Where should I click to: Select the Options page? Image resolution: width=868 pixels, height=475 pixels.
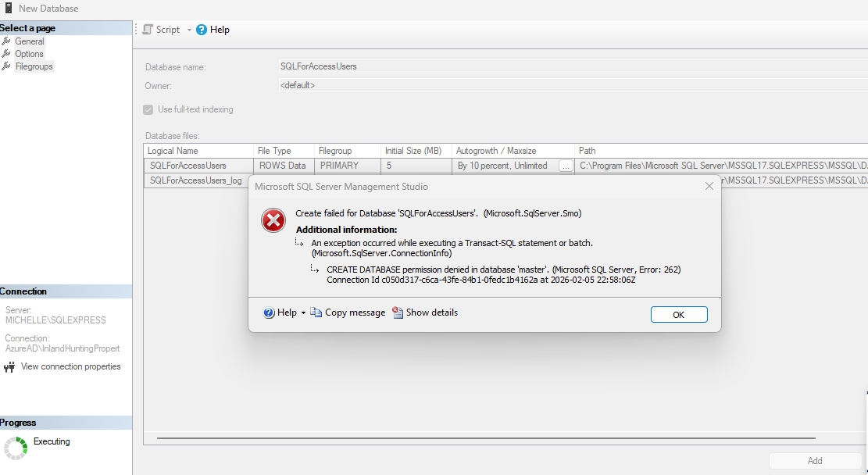coord(29,54)
